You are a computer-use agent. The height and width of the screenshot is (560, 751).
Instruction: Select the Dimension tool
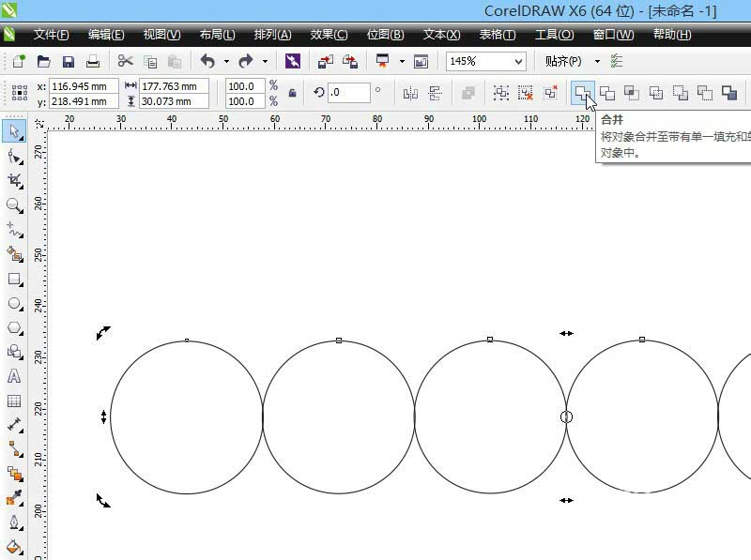click(14, 425)
